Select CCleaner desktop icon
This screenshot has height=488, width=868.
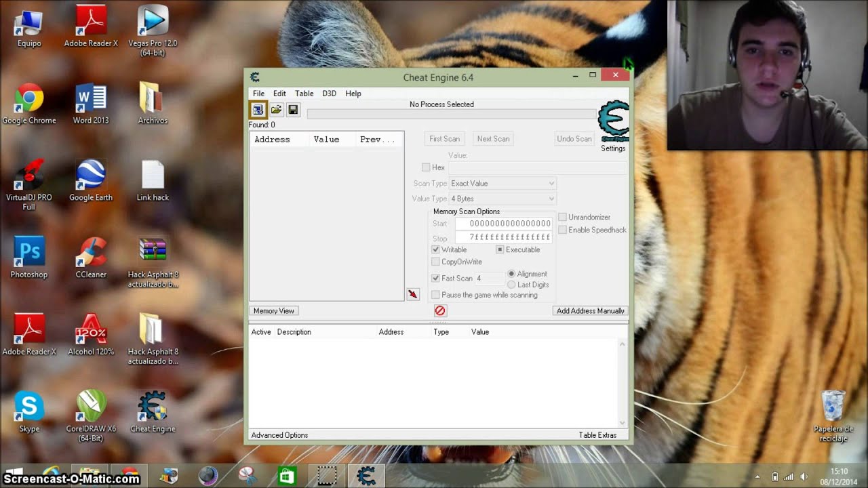click(x=91, y=259)
